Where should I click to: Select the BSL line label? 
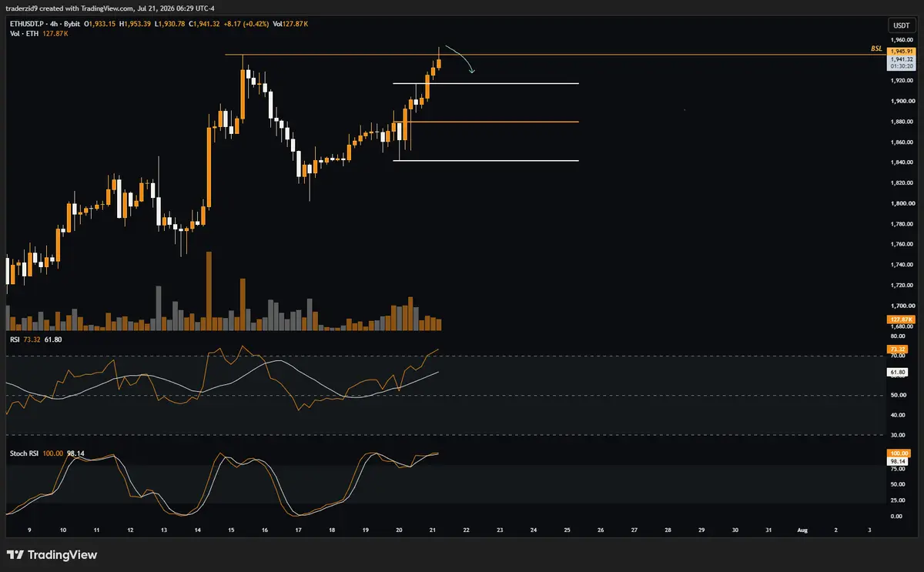(x=876, y=49)
